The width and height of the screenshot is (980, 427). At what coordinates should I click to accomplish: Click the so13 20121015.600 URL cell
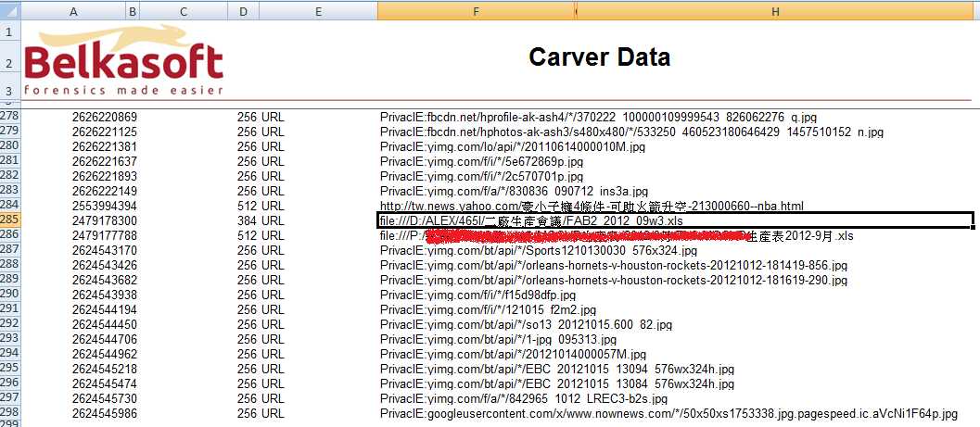pyautogui.click(x=526, y=324)
